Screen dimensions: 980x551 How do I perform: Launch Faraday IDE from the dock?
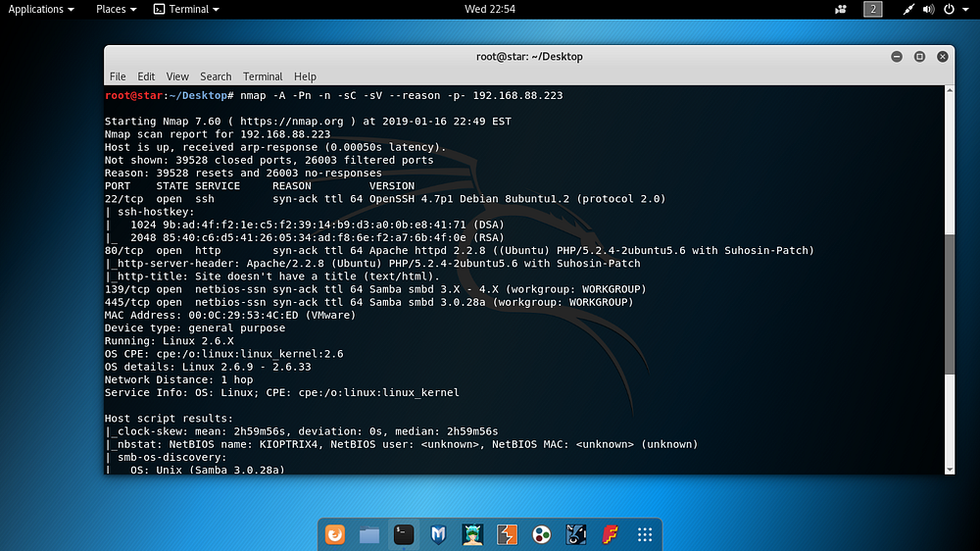[611, 534]
